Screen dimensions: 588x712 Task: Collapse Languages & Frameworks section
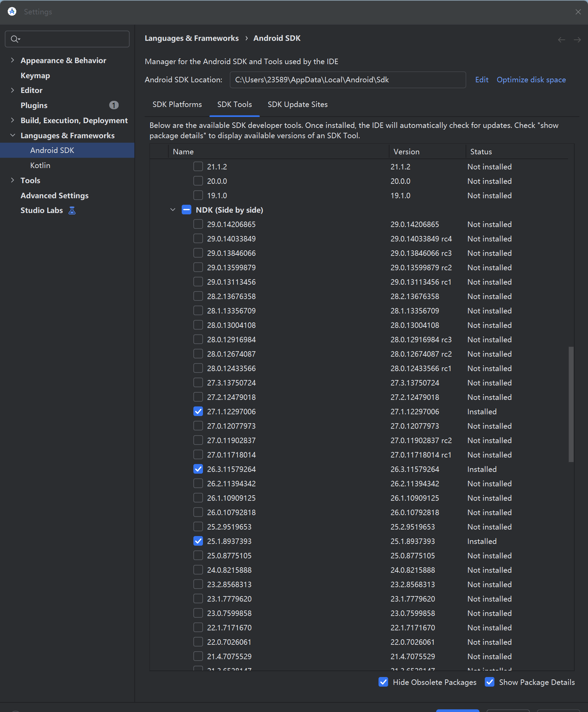pyautogui.click(x=13, y=135)
